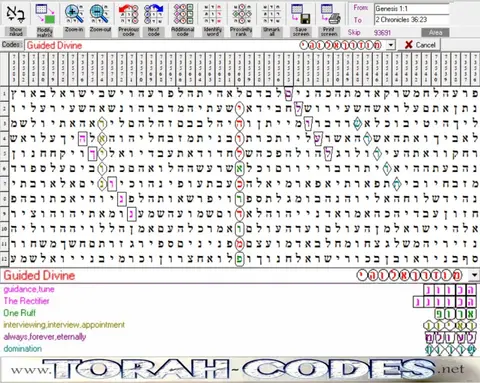Click the From field showing Genesis 1:1
Screen dimensions: 480x383
point(411,9)
